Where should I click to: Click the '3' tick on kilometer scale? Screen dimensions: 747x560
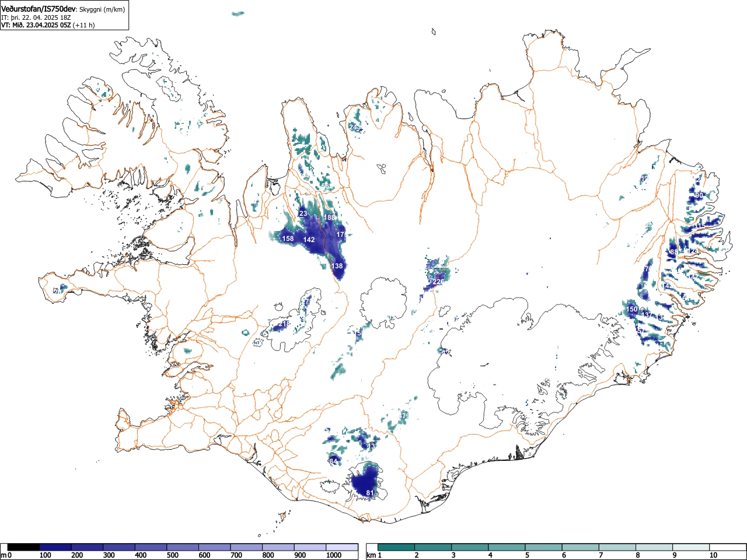click(x=453, y=555)
